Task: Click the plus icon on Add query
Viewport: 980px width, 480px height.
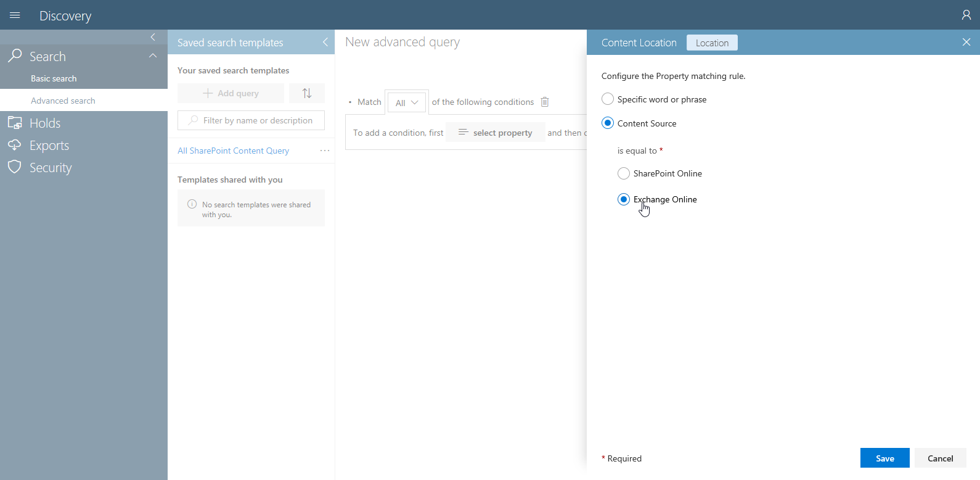Action: (x=208, y=93)
